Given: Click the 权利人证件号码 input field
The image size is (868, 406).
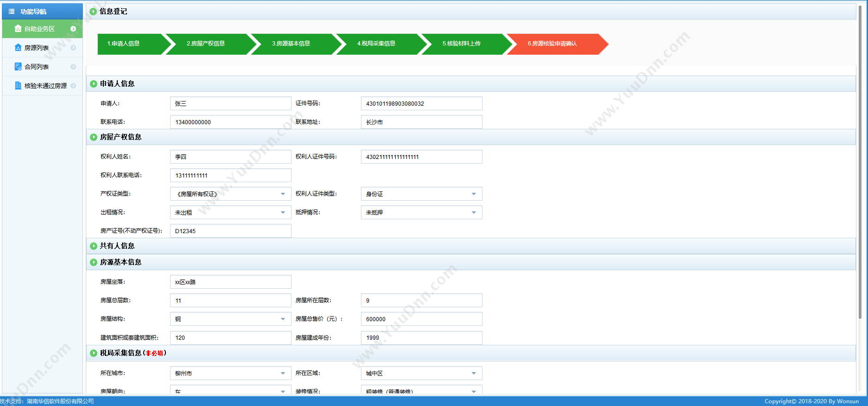Looking at the screenshot, I should click(x=422, y=157).
